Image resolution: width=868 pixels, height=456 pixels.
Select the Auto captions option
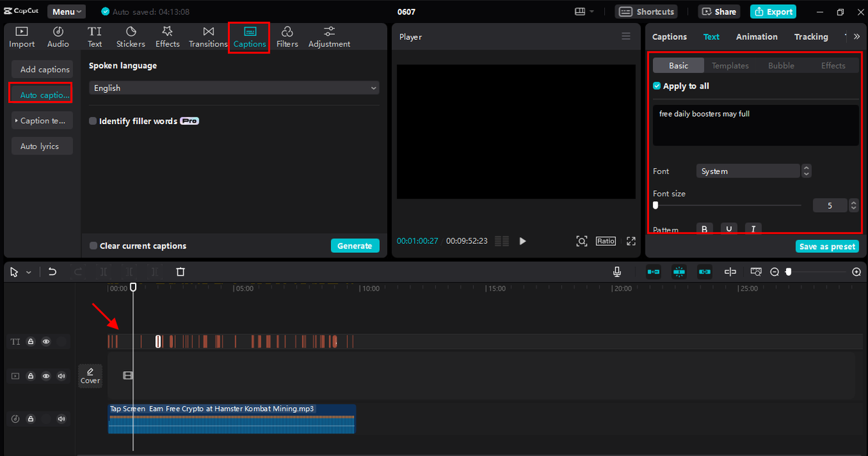click(42, 95)
